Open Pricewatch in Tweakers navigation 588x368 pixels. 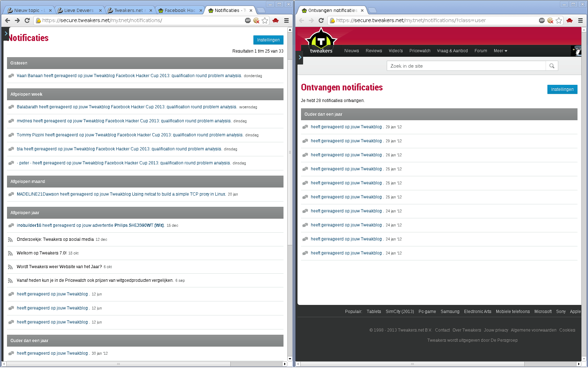tap(420, 51)
